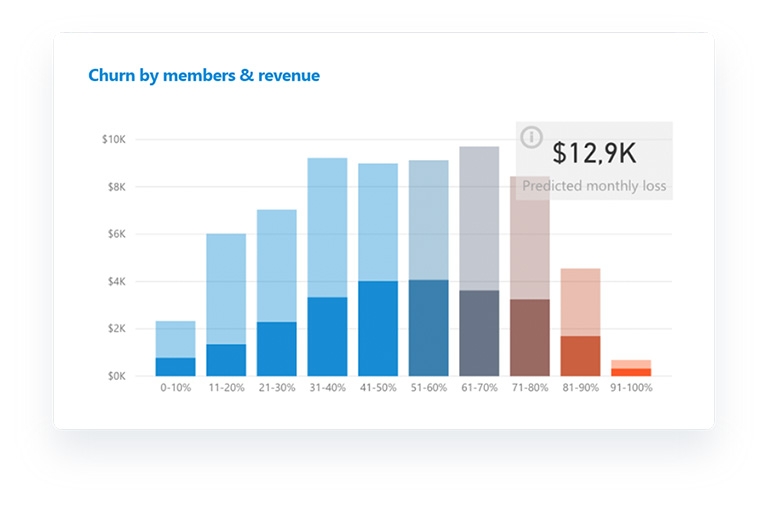This screenshot has width=768, height=505.
Task: Click the 61-70% axis label
Action: click(479, 387)
